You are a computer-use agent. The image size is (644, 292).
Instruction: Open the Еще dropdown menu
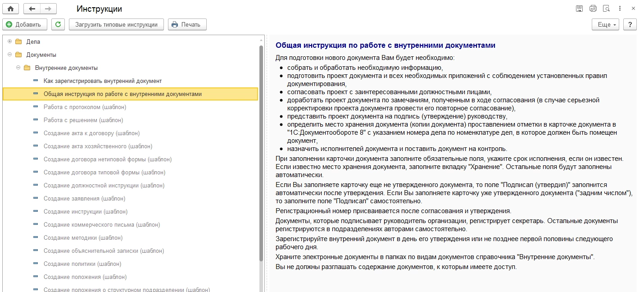point(606,24)
